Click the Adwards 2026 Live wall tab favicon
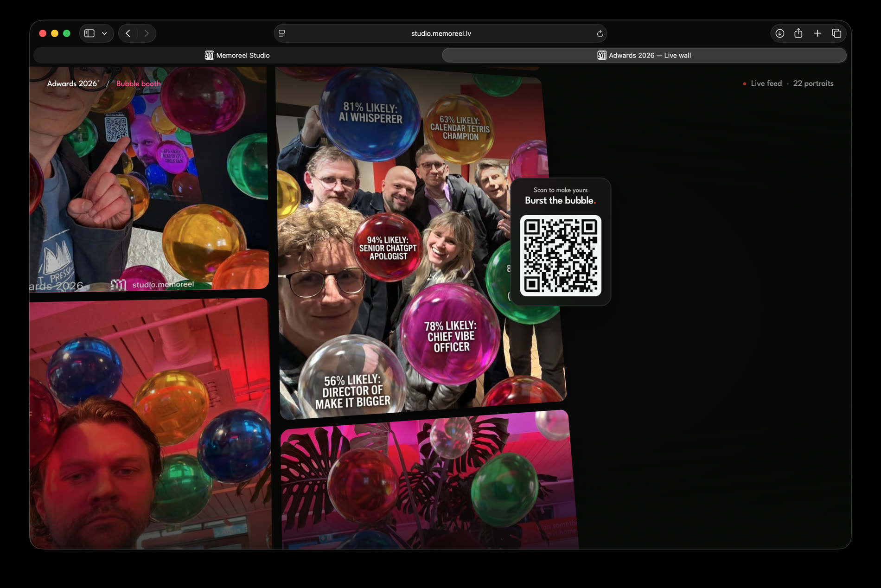This screenshot has height=588, width=881. pyautogui.click(x=602, y=55)
